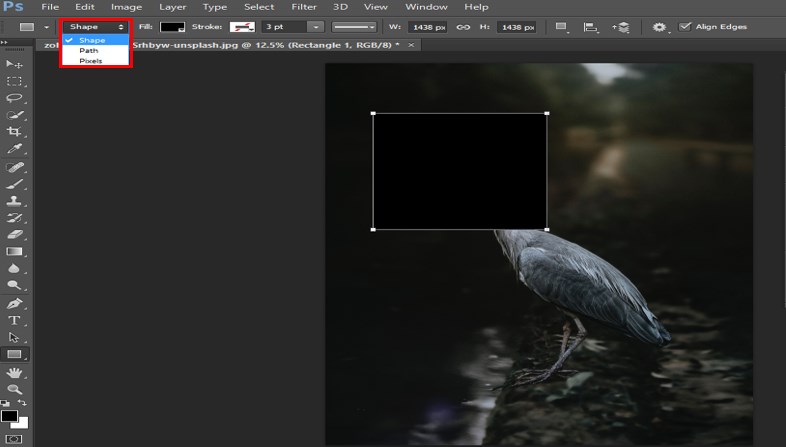Click the default colors icon

(5, 403)
